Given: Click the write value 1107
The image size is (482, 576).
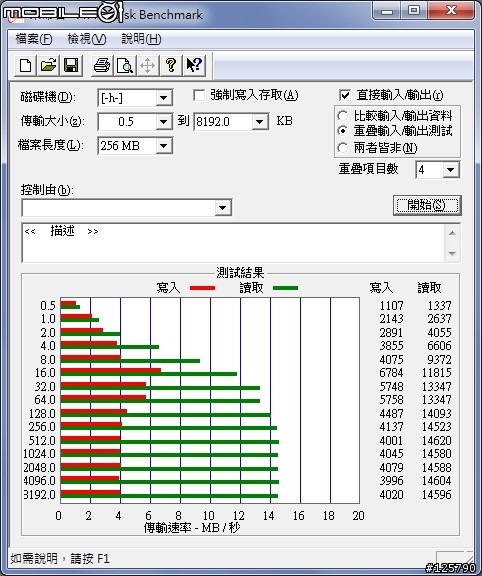Looking at the screenshot, I should click(391, 306).
